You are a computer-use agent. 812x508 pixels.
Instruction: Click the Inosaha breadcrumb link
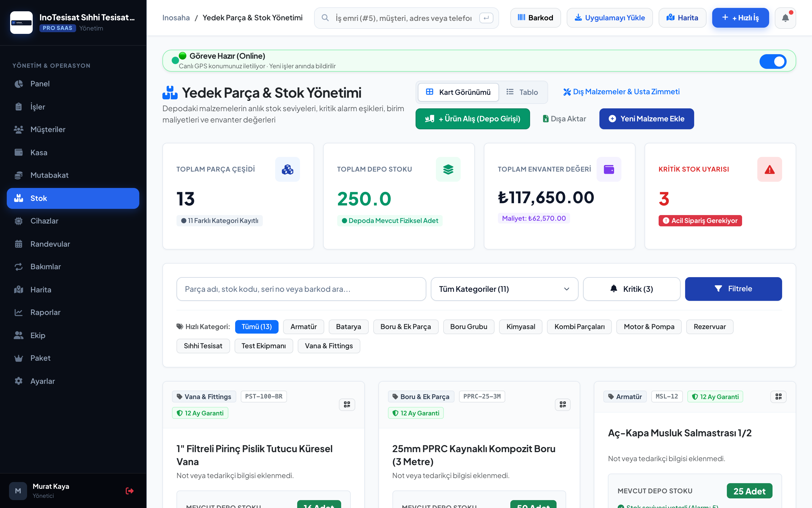tap(176, 18)
